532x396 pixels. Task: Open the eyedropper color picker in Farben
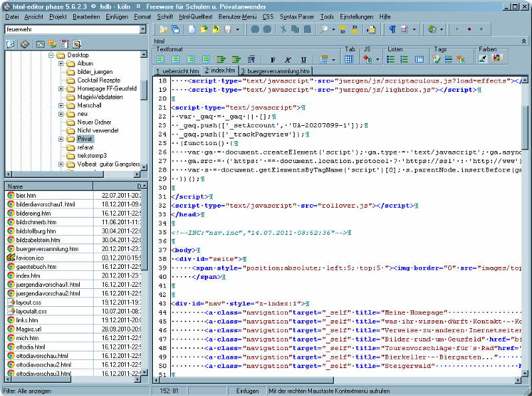coord(483,59)
